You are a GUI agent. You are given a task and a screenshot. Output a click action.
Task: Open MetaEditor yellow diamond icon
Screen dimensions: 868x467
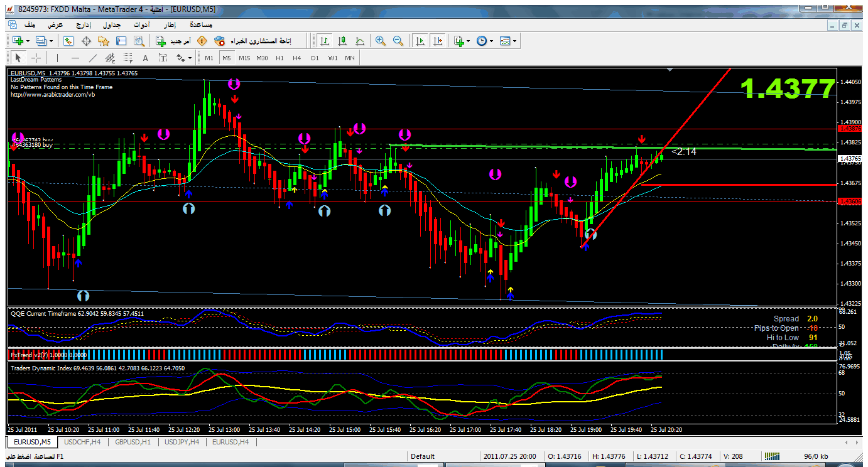click(x=202, y=41)
